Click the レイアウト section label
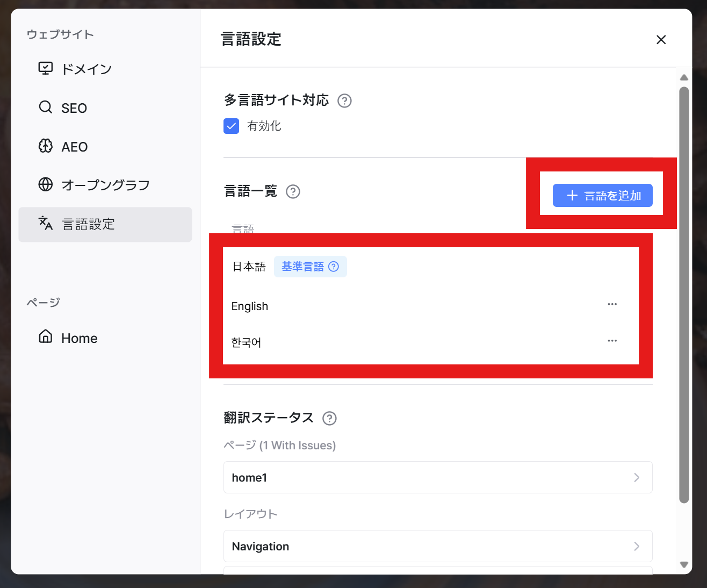This screenshot has width=707, height=588. click(x=250, y=514)
